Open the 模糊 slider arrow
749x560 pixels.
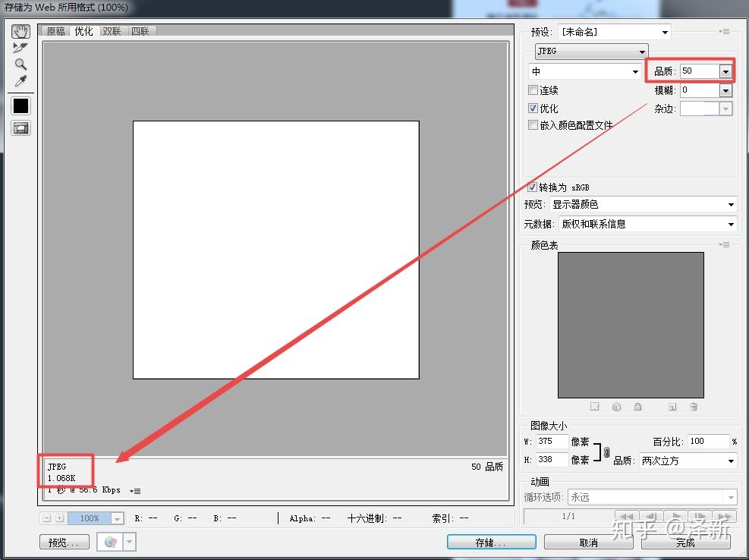click(725, 91)
